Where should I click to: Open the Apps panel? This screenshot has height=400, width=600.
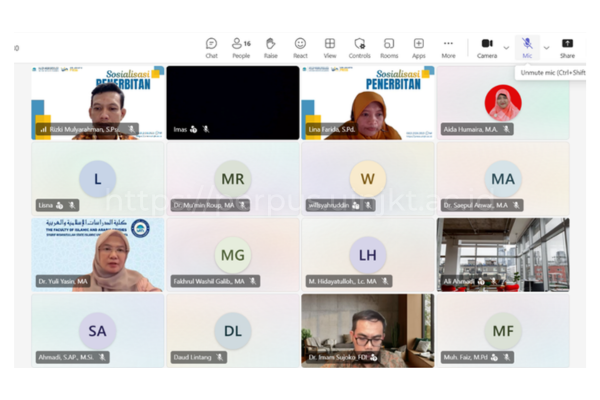point(419,48)
